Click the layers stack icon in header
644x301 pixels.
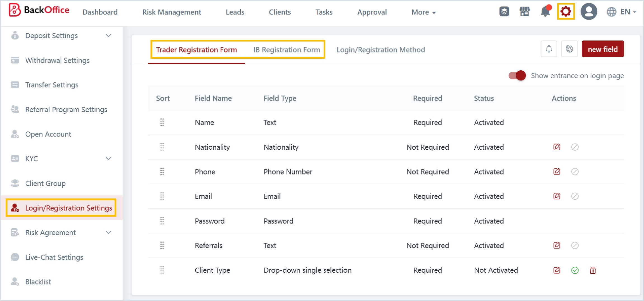point(504,11)
